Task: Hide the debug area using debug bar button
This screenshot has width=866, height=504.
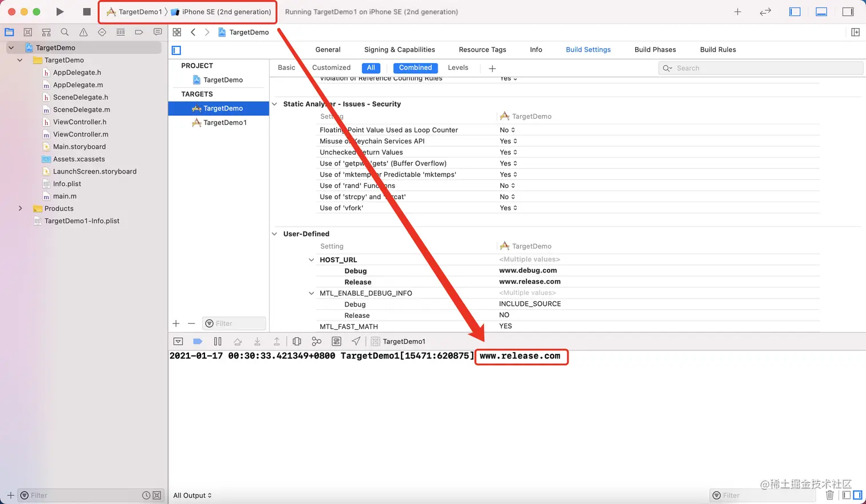Action: 178,341
